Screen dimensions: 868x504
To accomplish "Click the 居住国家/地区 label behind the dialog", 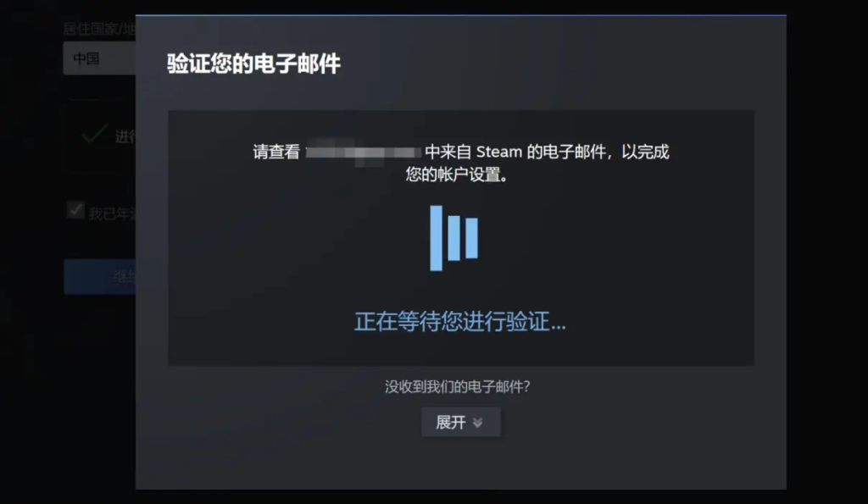I will pos(99,29).
